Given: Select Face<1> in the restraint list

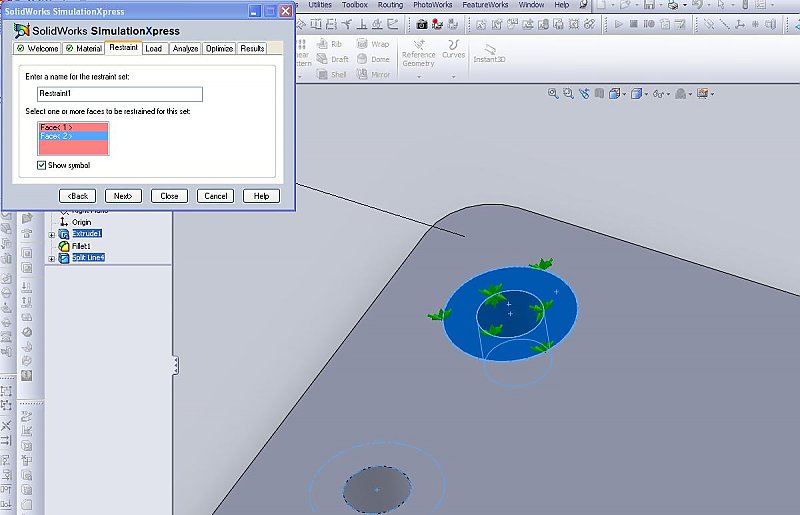Looking at the screenshot, I should pyautogui.click(x=57, y=127).
